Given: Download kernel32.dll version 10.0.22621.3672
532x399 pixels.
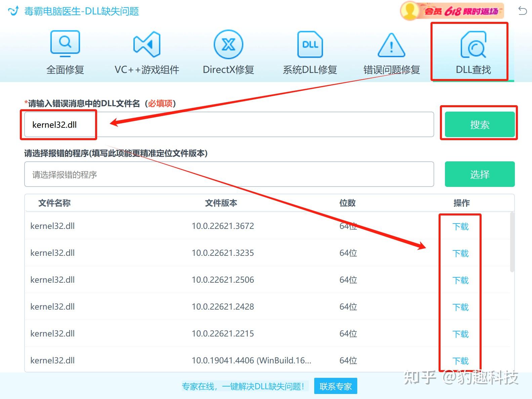Looking at the screenshot, I should point(460,227).
